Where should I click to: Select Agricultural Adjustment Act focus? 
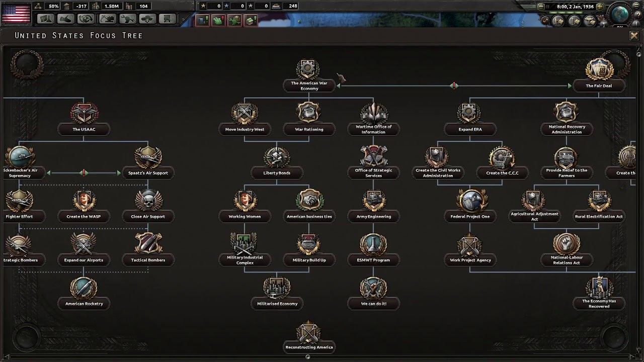point(534,207)
